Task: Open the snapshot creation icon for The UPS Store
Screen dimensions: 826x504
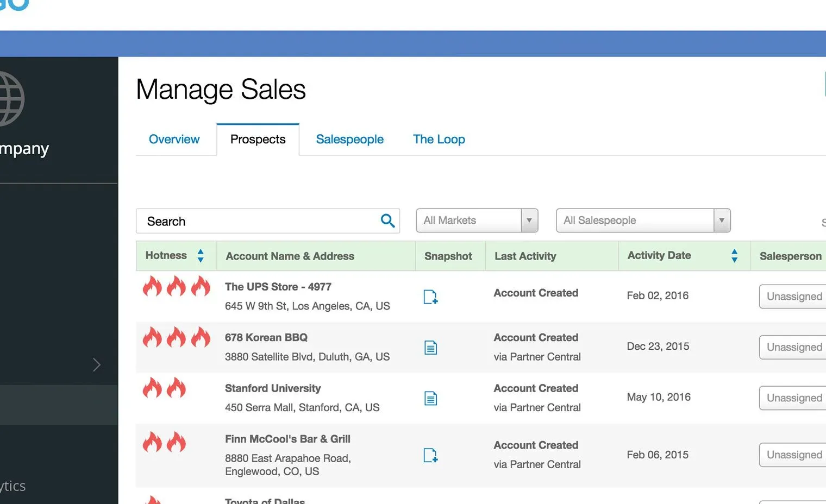Action: coord(430,297)
